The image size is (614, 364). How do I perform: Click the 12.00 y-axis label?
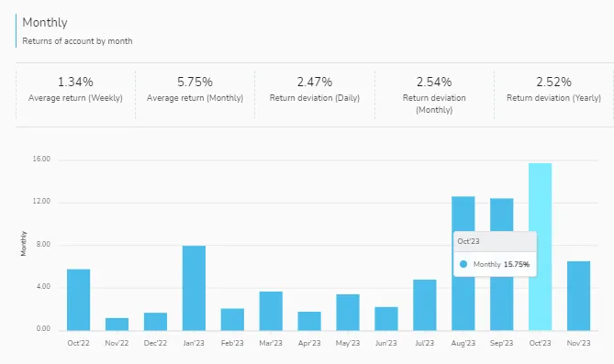[x=41, y=201]
